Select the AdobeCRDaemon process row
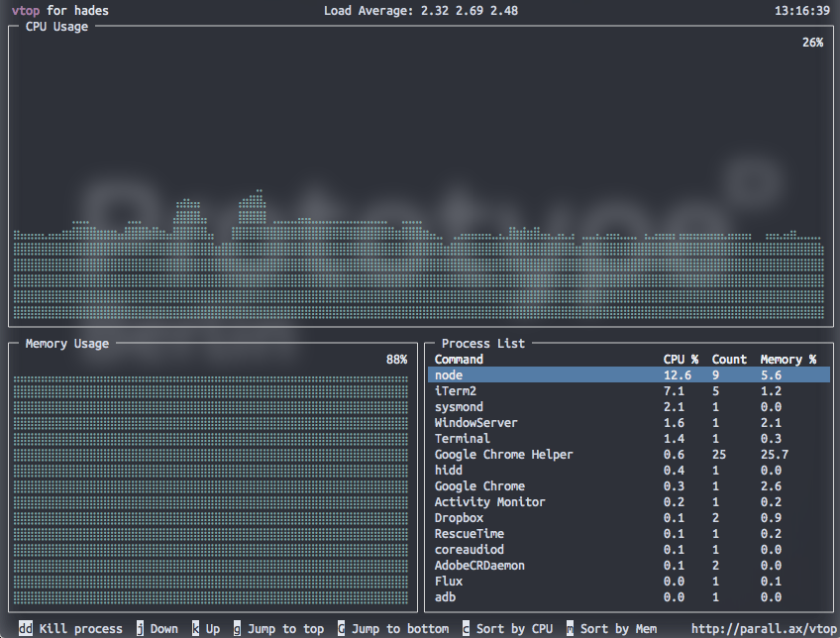 (x=629, y=566)
